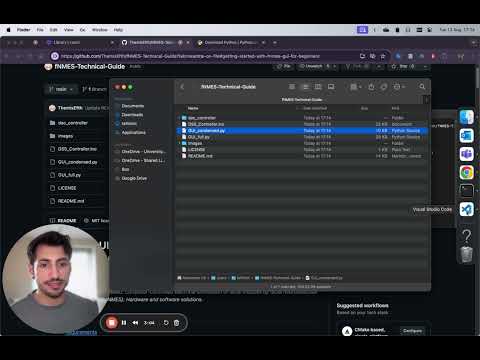The height and width of the screenshot is (360, 480).
Task: Open the main branch dropdown on GitHub
Action: point(61,89)
